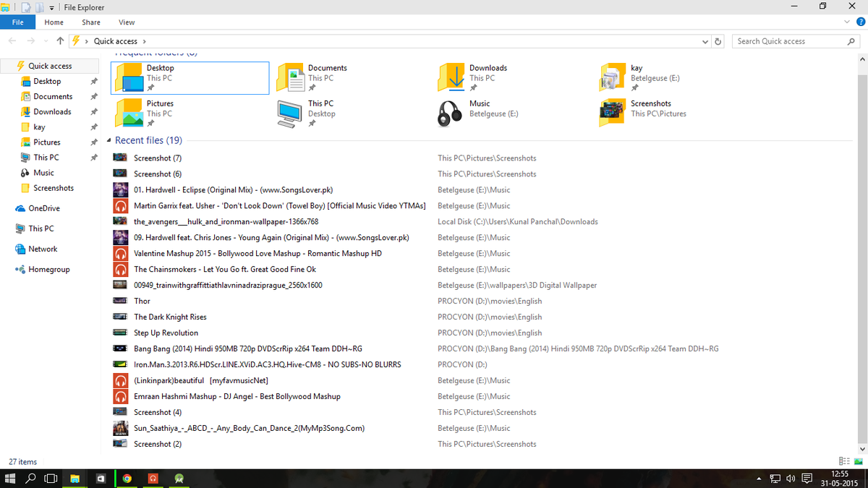Click the pin icon next to Downloads in sidebar

pyautogui.click(x=93, y=112)
